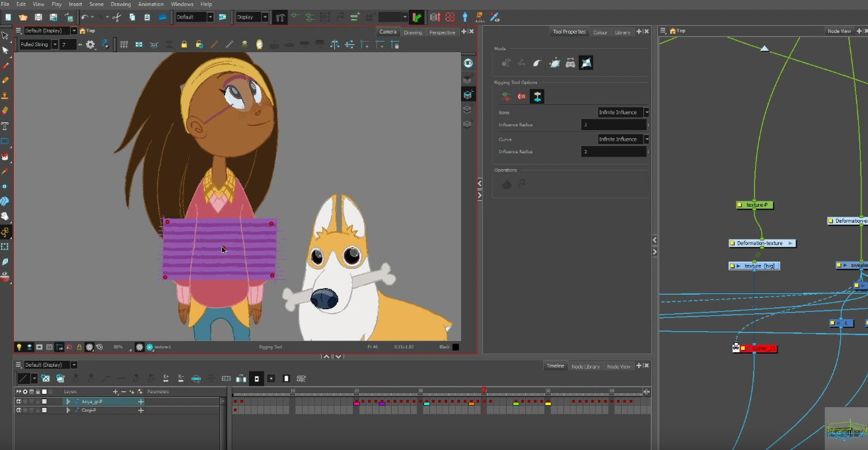Toggle visibility of Corgi-P layer
868x450 pixels.
point(18,410)
